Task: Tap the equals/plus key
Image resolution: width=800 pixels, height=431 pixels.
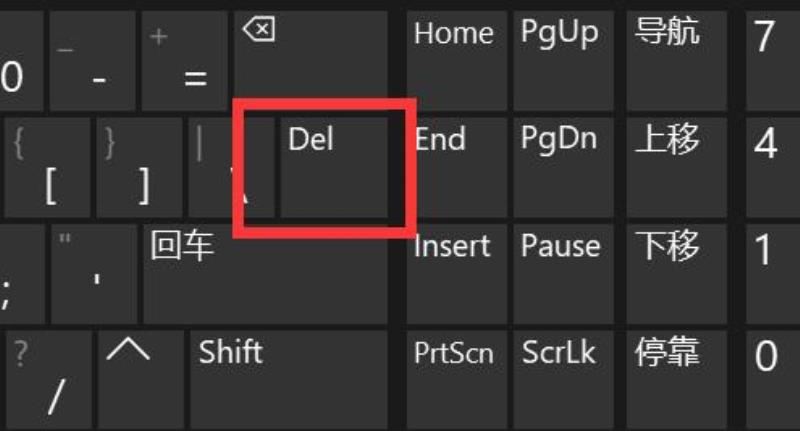Action: (x=185, y=60)
